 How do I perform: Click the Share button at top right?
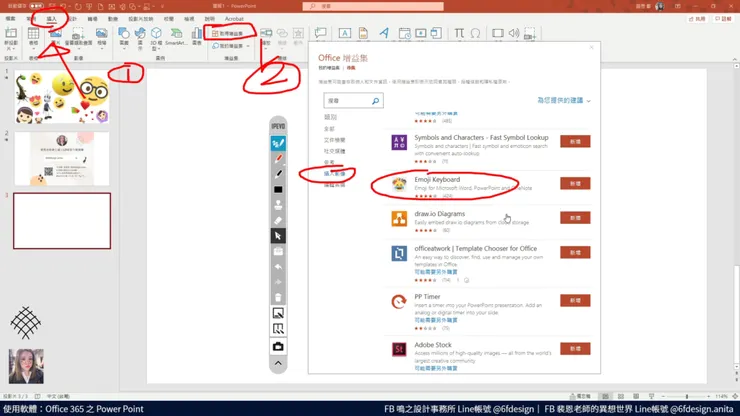[697, 19]
